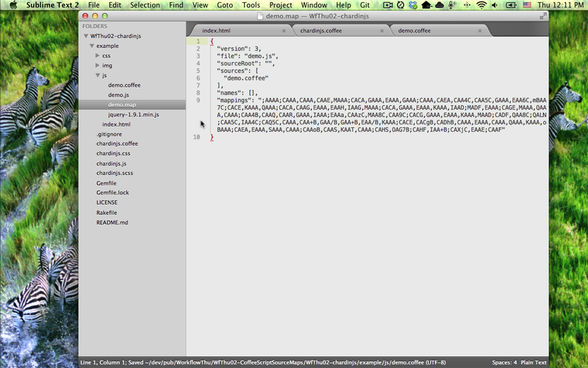
Task: Enter full screen using the window arrows icon
Action: click(x=543, y=15)
